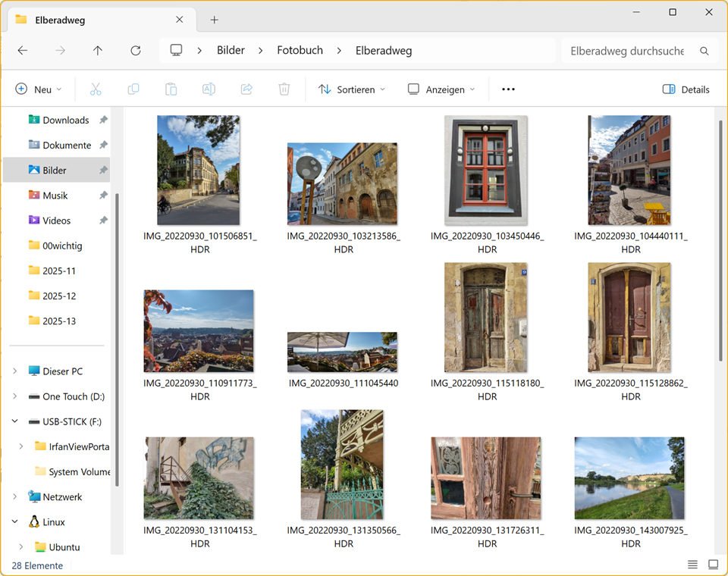This screenshot has height=576, width=728.
Task: Click the Delete trash icon
Action: tap(284, 89)
